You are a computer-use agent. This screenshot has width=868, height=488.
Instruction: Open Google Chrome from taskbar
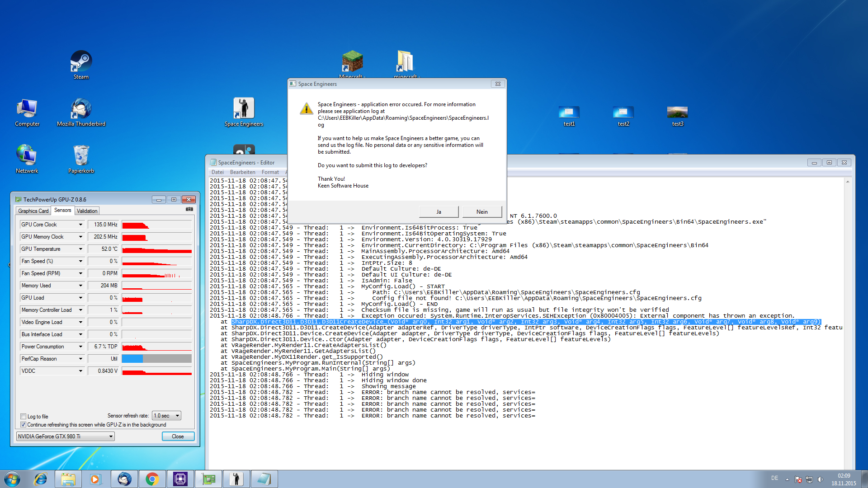152,479
